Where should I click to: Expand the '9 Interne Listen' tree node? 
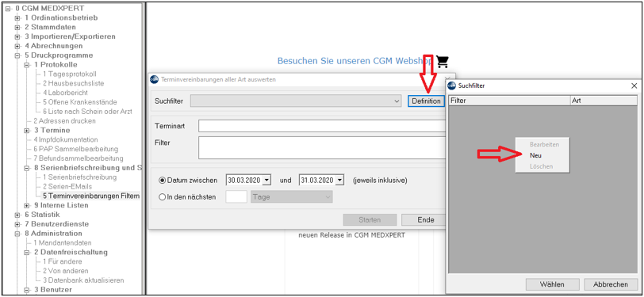click(x=26, y=205)
